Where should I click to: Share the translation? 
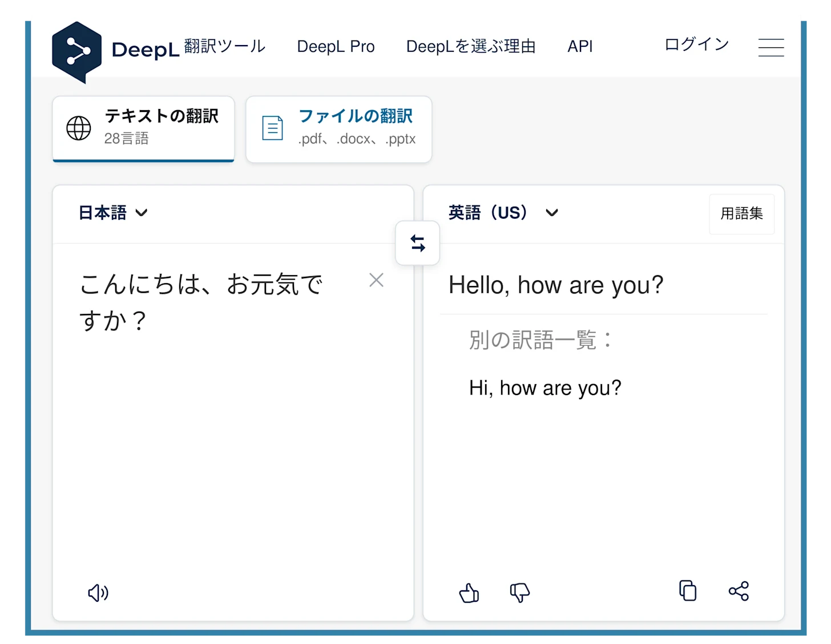tap(739, 591)
